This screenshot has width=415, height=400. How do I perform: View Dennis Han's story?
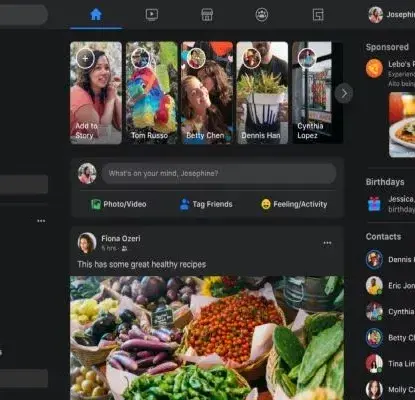click(x=262, y=93)
